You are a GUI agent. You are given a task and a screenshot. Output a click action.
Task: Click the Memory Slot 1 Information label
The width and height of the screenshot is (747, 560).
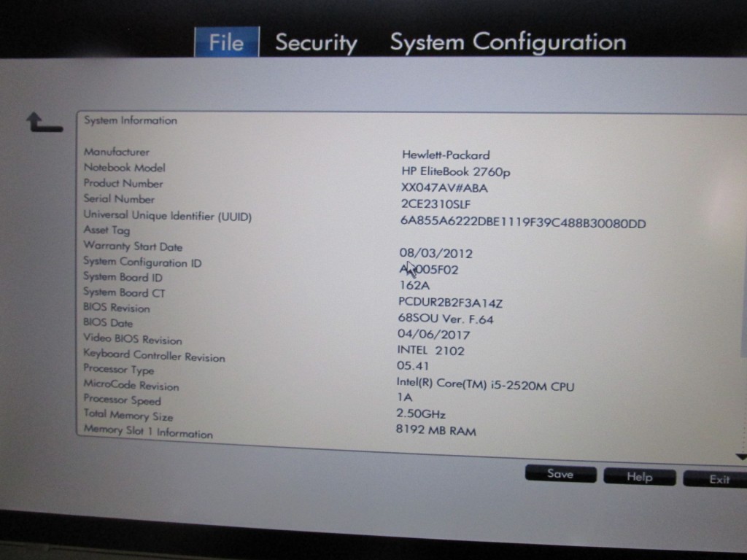click(x=148, y=432)
